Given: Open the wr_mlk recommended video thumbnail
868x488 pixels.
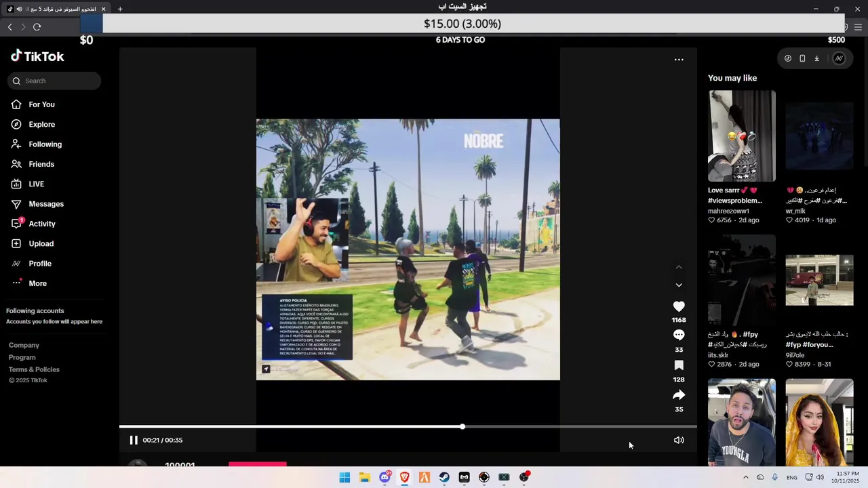Looking at the screenshot, I should 819,136.
